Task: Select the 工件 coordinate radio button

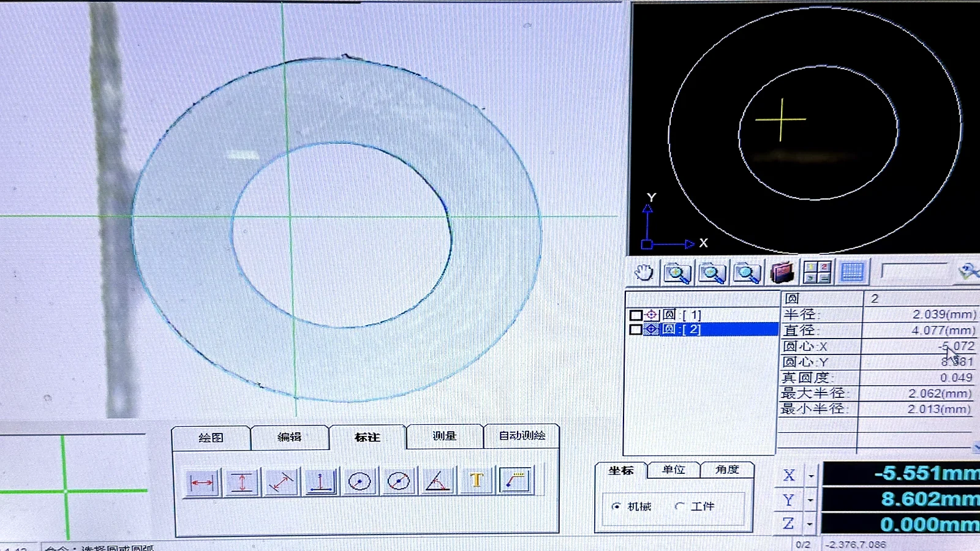Action: coord(679,506)
